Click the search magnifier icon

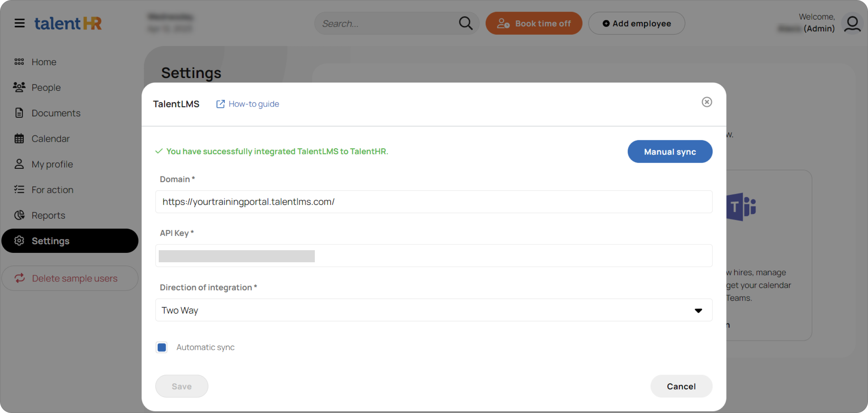[466, 23]
